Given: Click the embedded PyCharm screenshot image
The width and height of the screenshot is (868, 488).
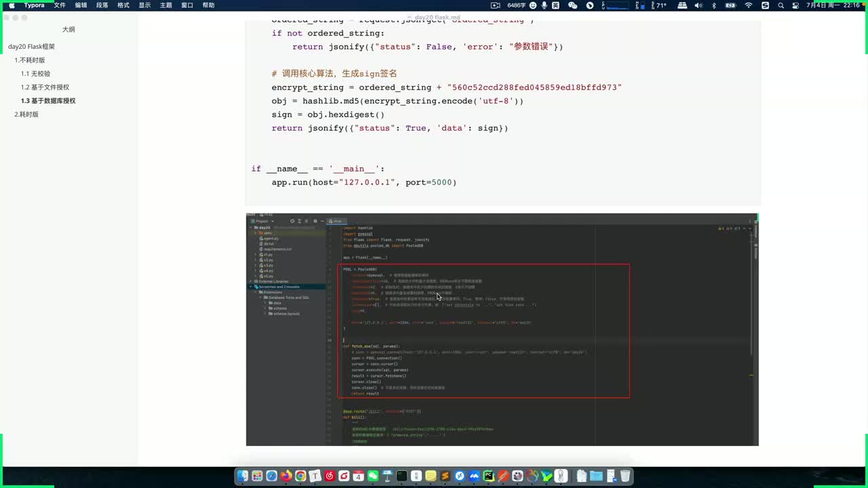Looking at the screenshot, I should pos(502,329).
